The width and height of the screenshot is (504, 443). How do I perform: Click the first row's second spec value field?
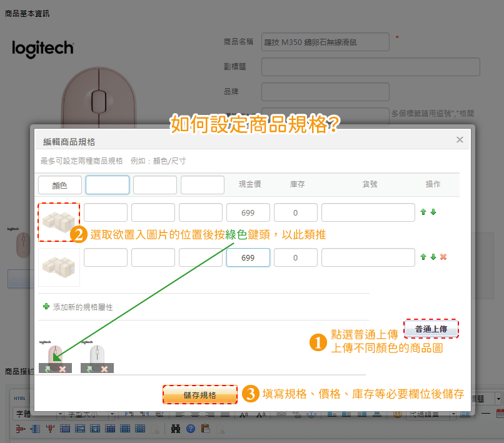click(x=153, y=212)
